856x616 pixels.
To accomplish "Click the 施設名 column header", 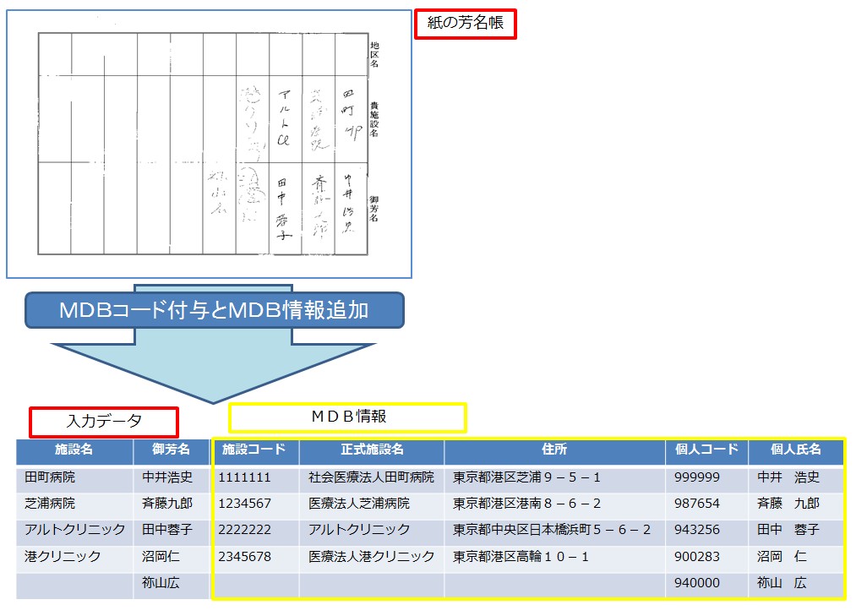I will click(x=74, y=450).
